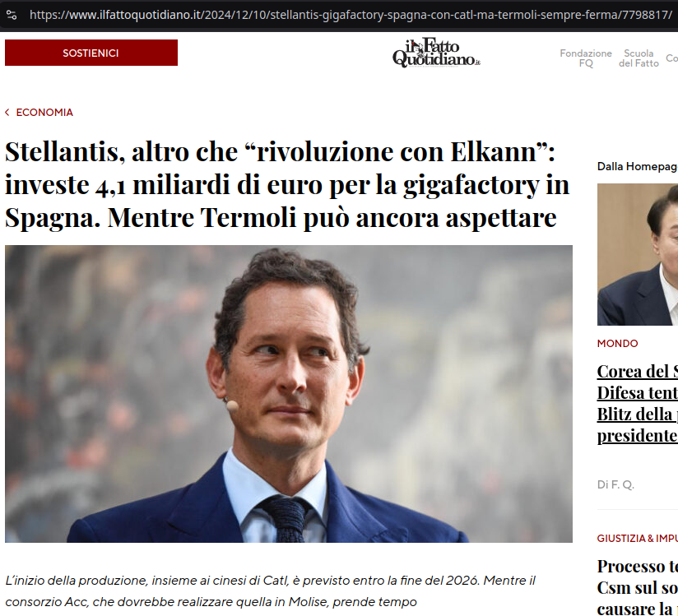
Task: Click the Di F. Q. author byline
Action: coord(615,484)
